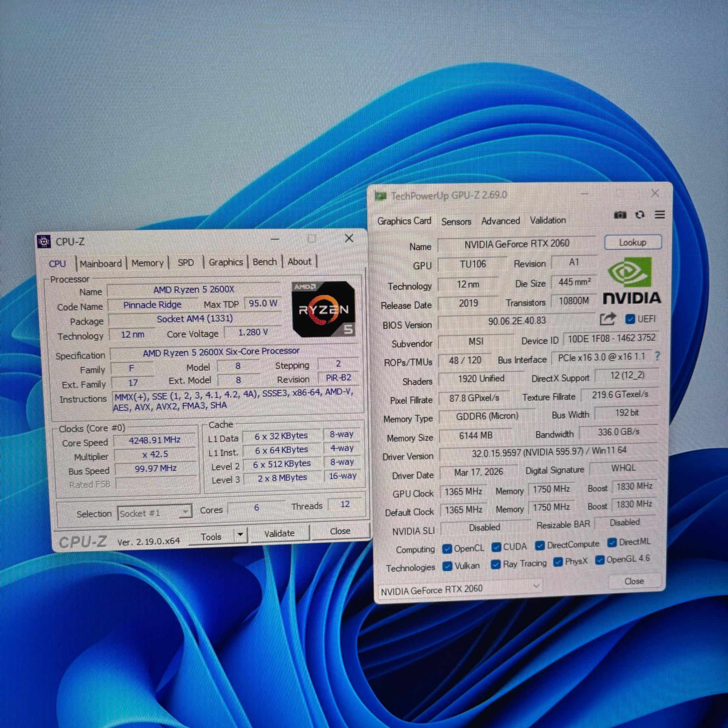Click the Memory Type GDDR6 (Micron) value
Viewport: 728px width, 728px height.
coord(487,416)
